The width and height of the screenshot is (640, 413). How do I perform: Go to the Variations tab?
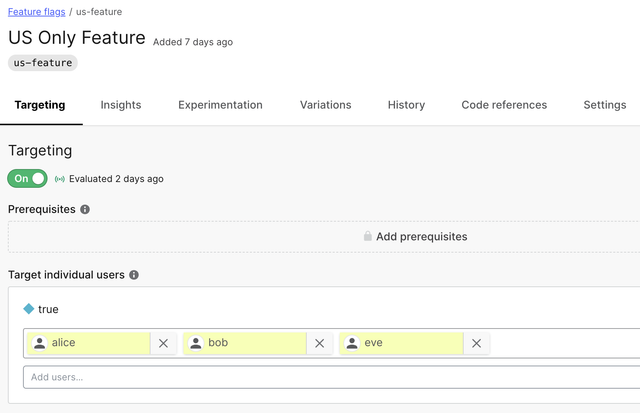click(x=325, y=105)
